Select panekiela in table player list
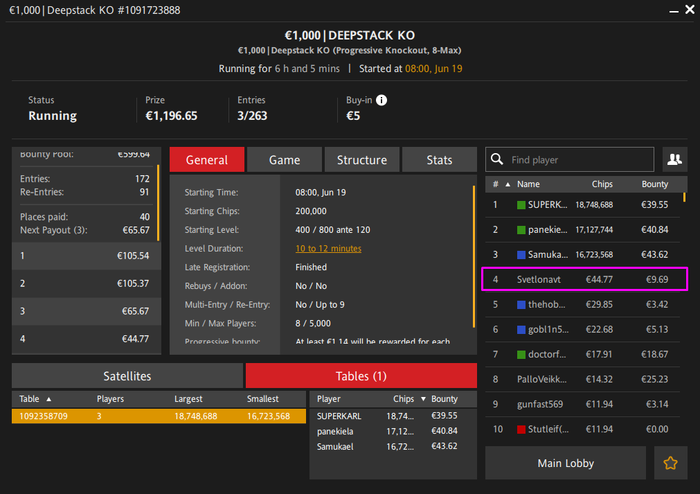 393,432
